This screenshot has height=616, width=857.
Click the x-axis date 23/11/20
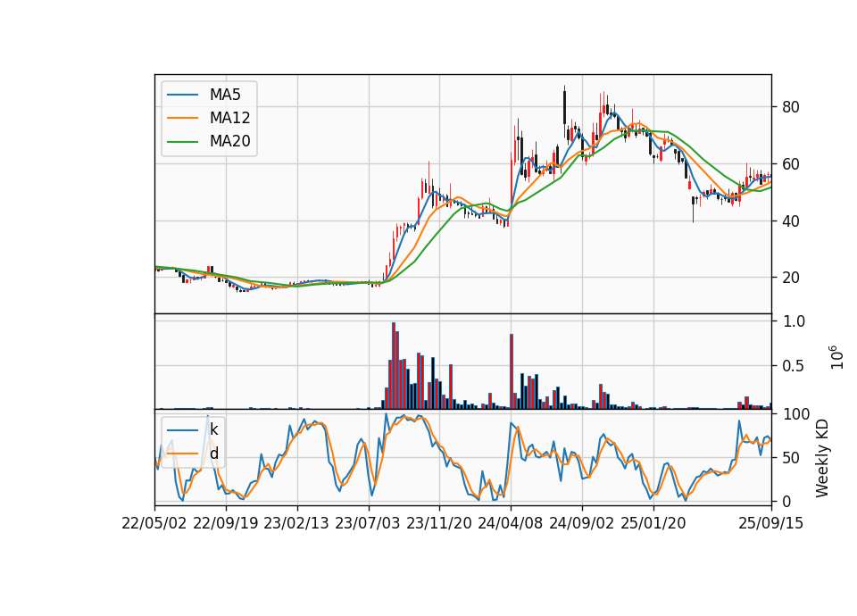point(439,523)
